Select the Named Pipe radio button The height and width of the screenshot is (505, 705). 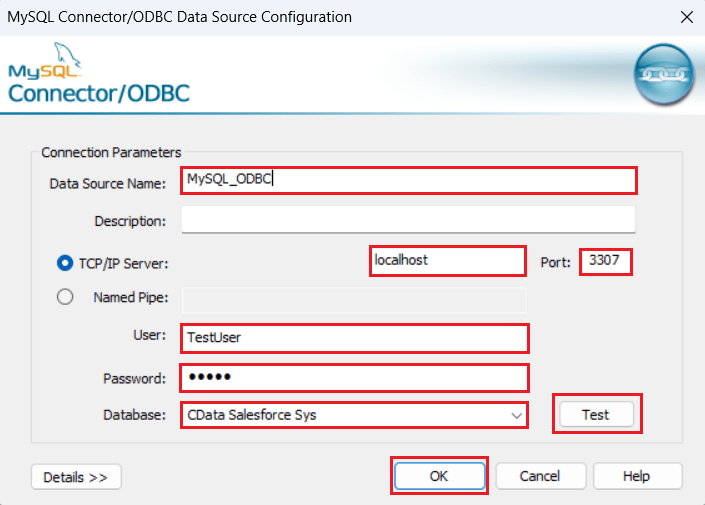(66, 297)
